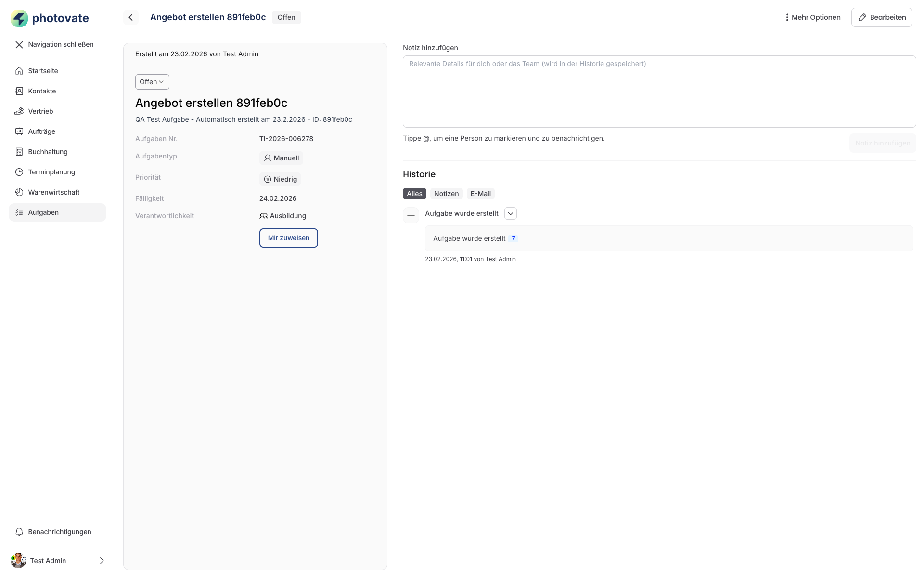This screenshot has width=924, height=578.
Task: Expand the 'Aufgabe wurde erstellt' entry chevron
Action: click(511, 213)
